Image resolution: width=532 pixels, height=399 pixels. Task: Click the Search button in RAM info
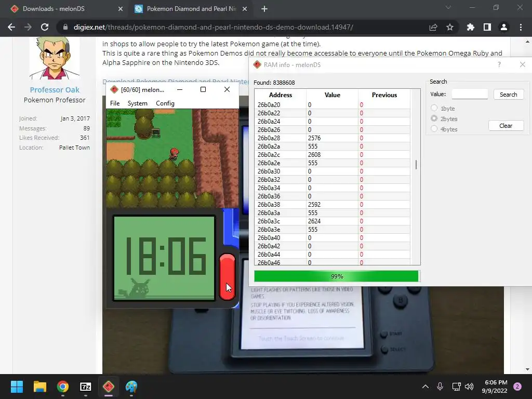(x=508, y=95)
